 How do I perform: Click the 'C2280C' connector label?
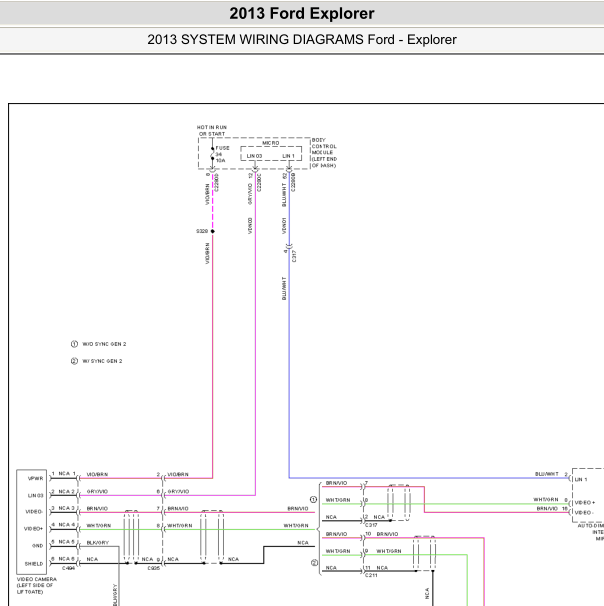click(x=259, y=182)
